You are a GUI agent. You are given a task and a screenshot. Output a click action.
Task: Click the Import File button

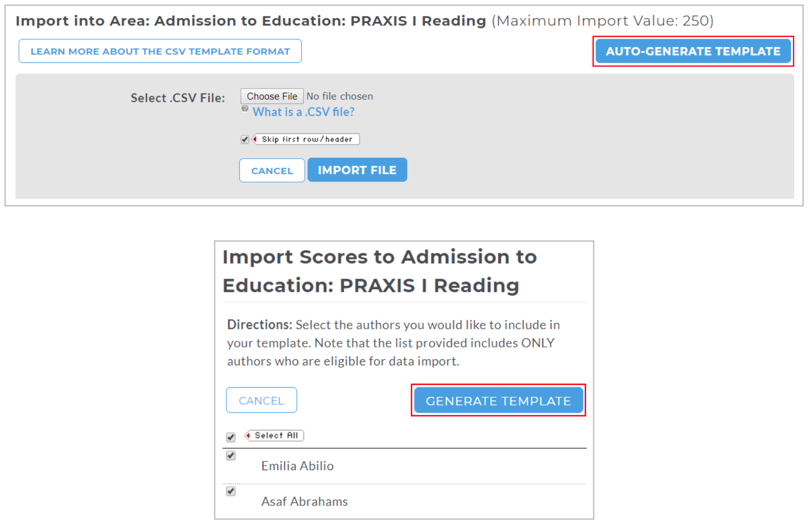[357, 170]
